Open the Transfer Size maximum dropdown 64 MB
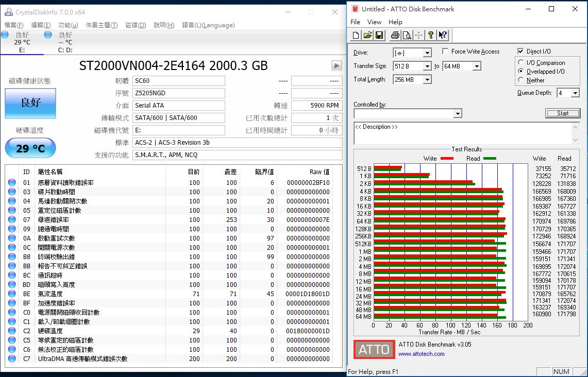588x377 pixels. [x=477, y=66]
